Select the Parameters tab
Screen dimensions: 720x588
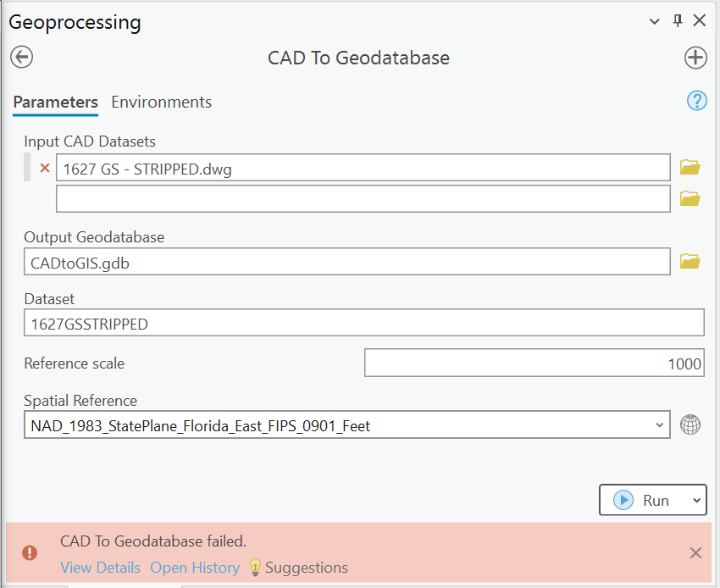(56, 102)
